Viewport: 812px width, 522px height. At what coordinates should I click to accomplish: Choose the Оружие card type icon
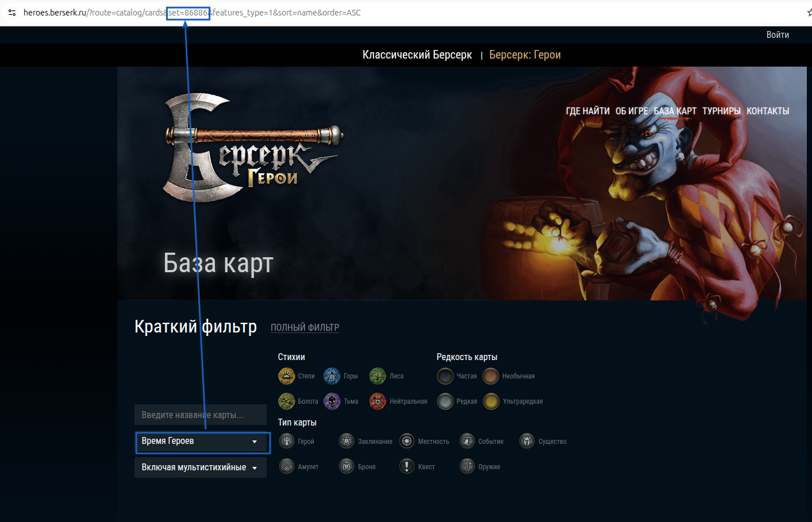(467, 466)
